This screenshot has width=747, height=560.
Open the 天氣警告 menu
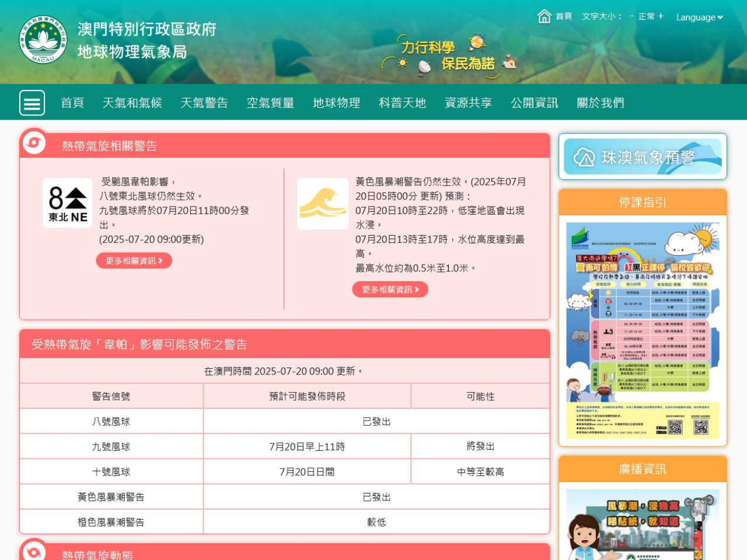(204, 103)
